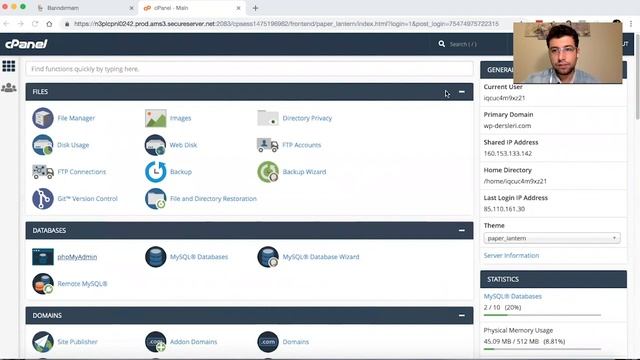Screen dimensions: 640x360
Task: Click the Backup Wizard link text
Action: [304, 172]
